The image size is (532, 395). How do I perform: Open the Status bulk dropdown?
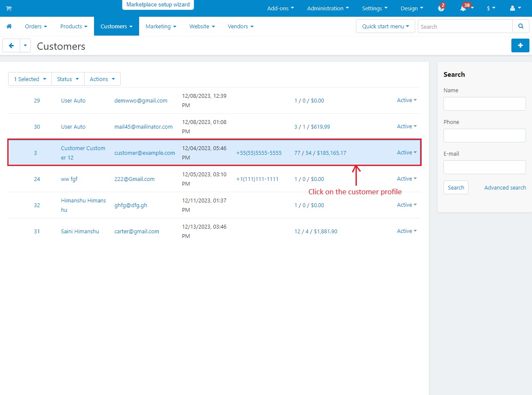pyautogui.click(x=68, y=79)
